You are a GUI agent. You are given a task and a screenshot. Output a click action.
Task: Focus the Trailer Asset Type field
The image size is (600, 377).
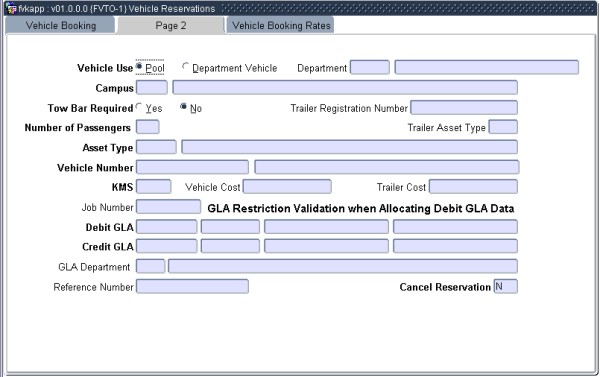click(503, 127)
